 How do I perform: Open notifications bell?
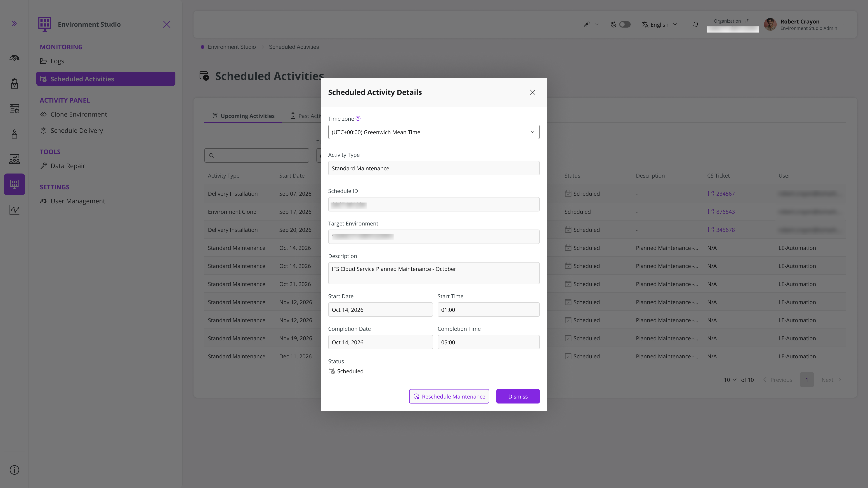pyautogui.click(x=696, y=24)
